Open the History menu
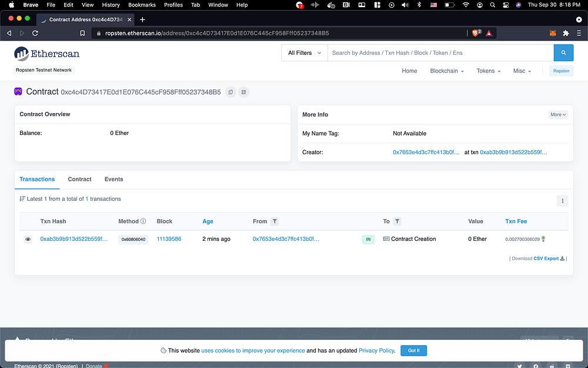 pyautogui.click(x=111, y=5)
